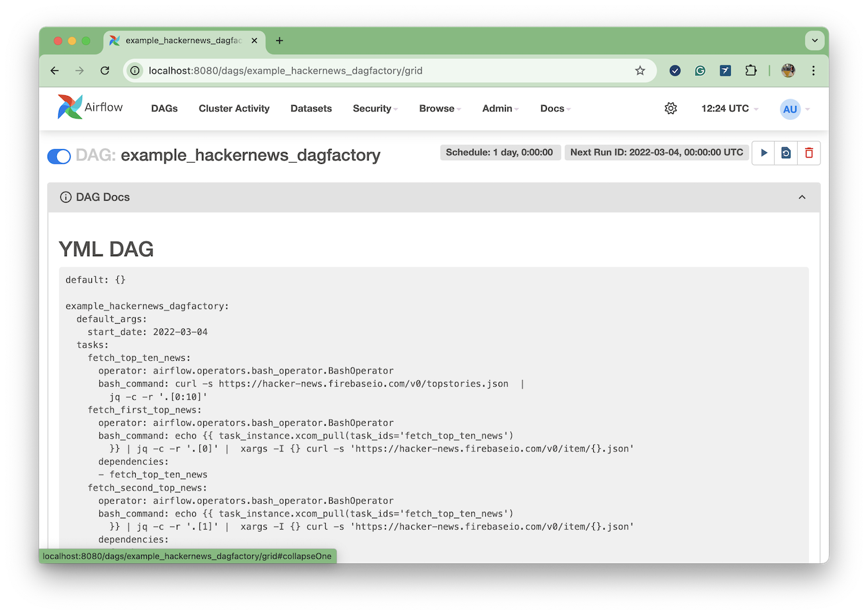Open browser extensions puzzle icon
Viewport: 868px width, 615px height.
point(751,71)
